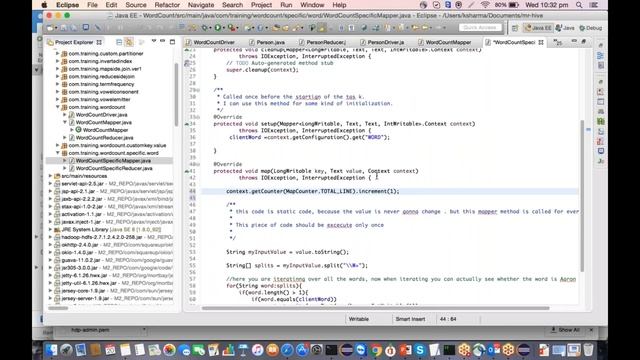Click Writable in the status bar
The width and height of the screenshot is (640, 360).
point(359,319)
